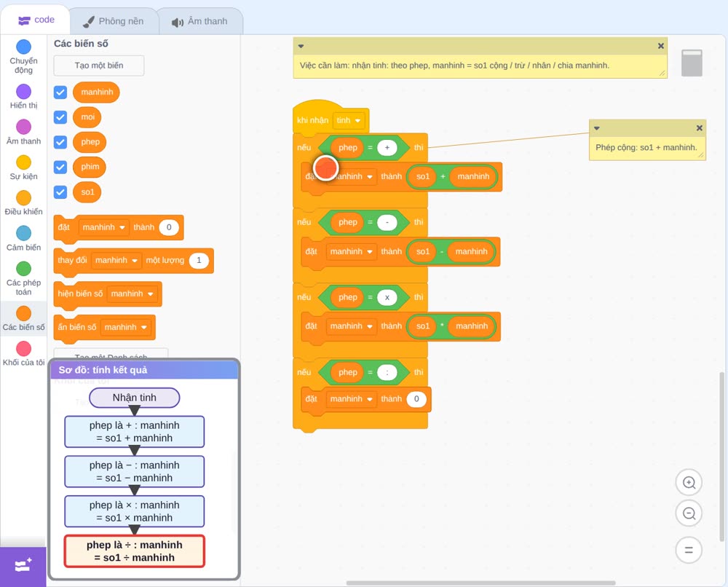Zoom out of the workspace

click(x=689, y=513)
